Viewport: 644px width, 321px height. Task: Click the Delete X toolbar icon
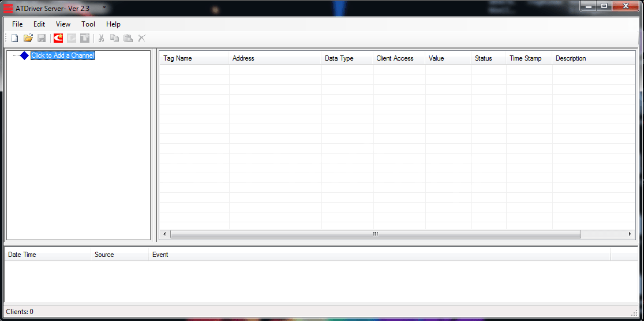142,38
